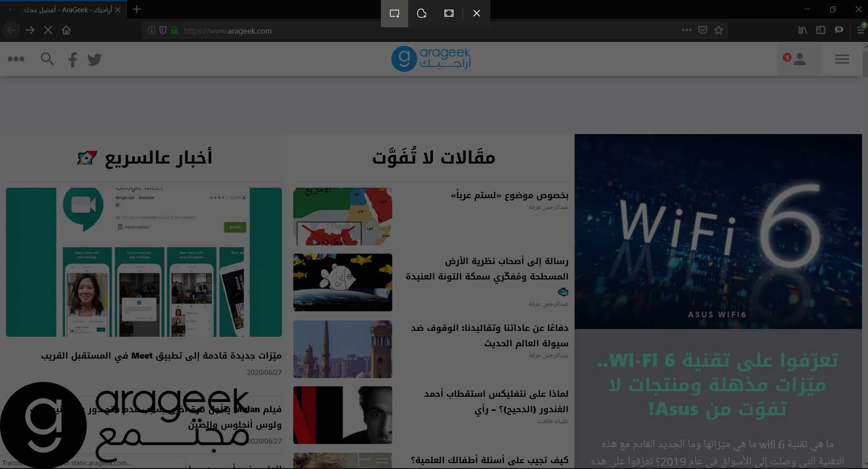The image size is (868, 469).
Task: Open the children's science questions article
Action: tap(489, 460)
